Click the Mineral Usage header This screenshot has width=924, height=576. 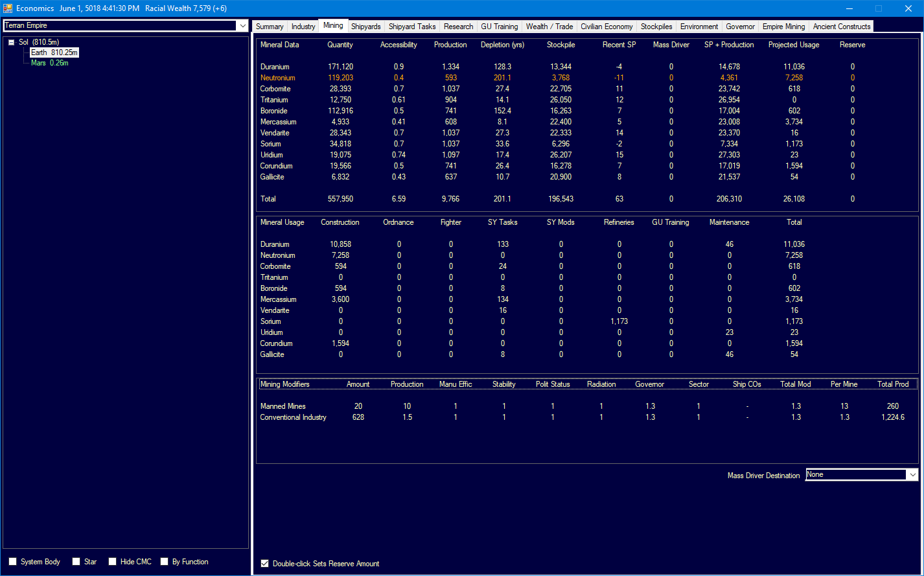pyautogui.click(x=283, y=222)
